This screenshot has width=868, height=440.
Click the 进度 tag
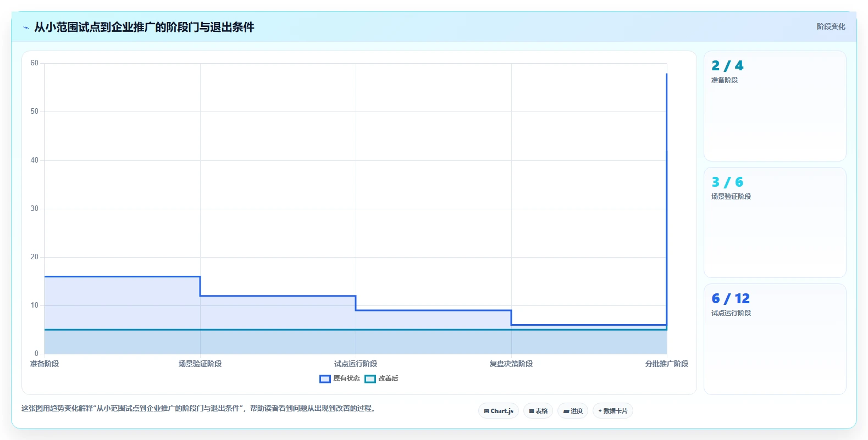pos(573,411)
